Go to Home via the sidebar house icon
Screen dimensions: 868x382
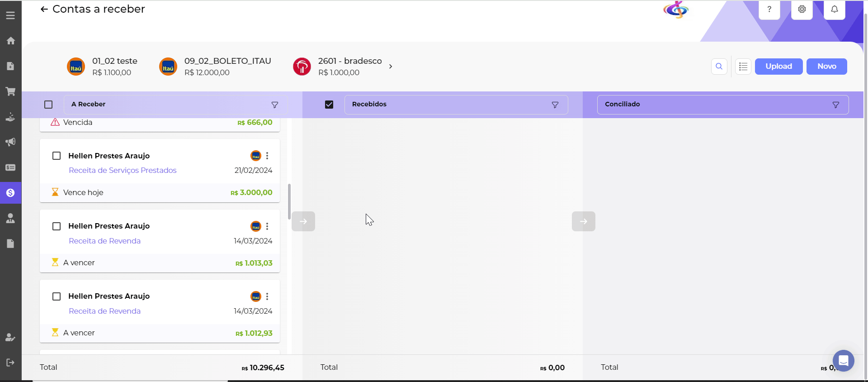pyautogui.click(x=10, y=41)
